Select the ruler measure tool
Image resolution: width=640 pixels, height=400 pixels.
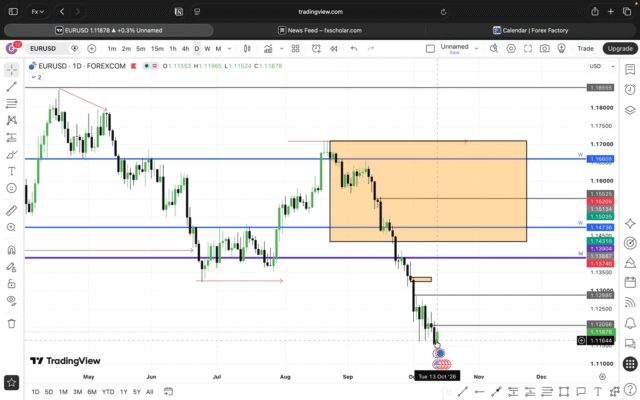11,210
